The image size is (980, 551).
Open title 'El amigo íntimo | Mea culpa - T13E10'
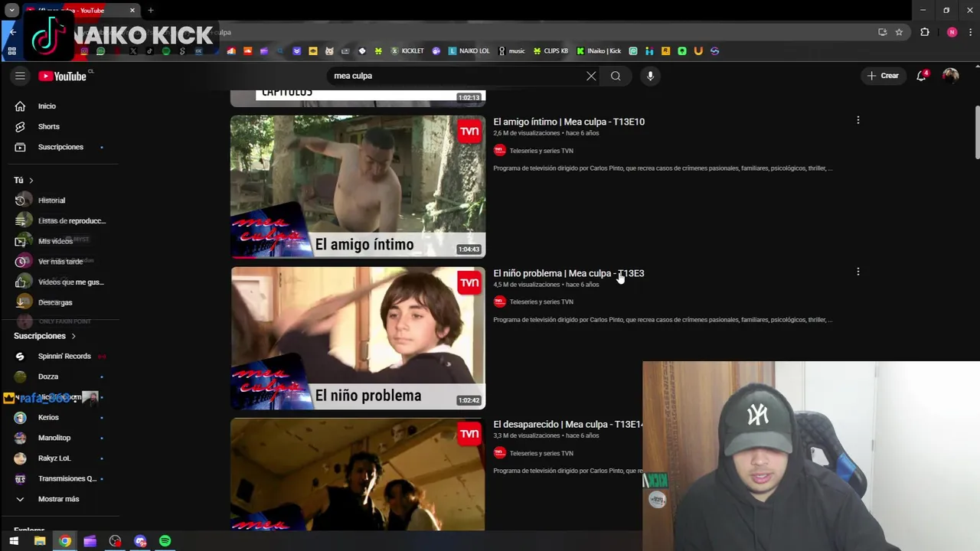point(569,122)
